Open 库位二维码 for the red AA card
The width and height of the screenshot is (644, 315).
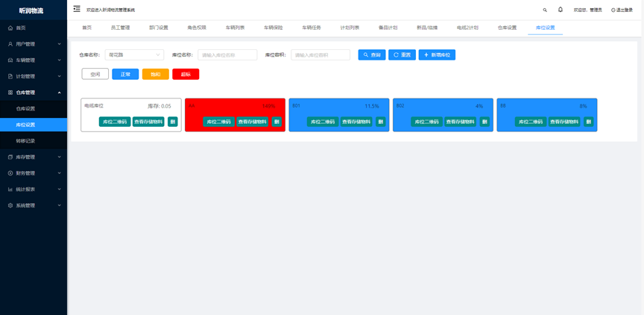(x=219, y=122)
